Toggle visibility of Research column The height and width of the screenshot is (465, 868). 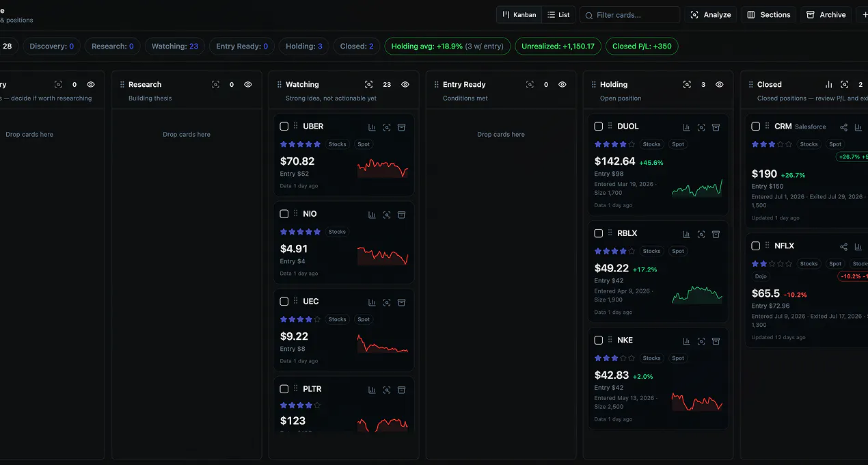248,85
